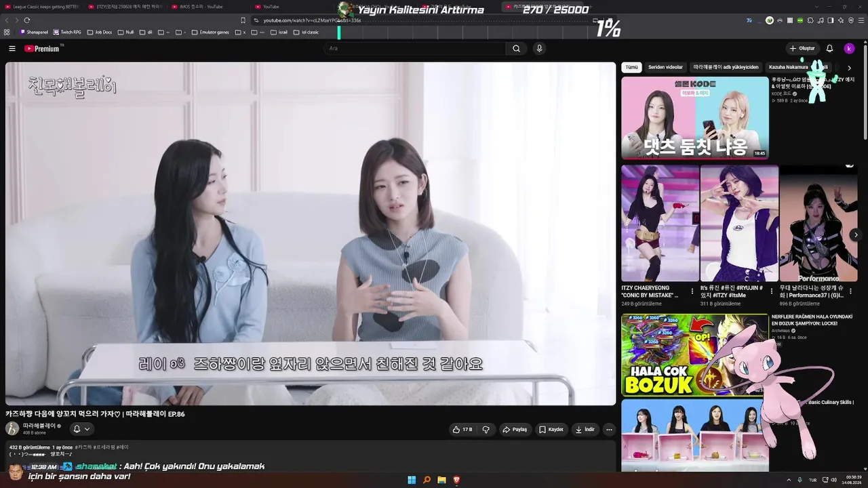This screenshot has height=488, width=868.
Task: Open the 카즈하짱 video title text
Action: (95, 414)
